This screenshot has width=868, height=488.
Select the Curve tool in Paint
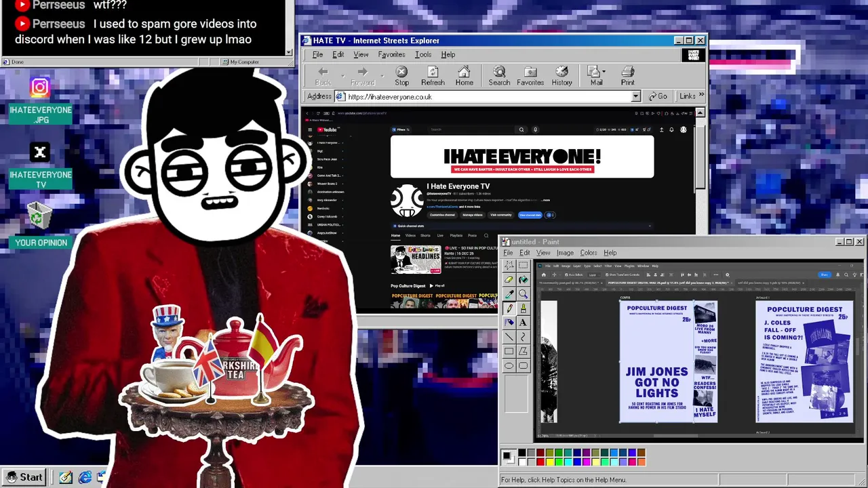523,336
